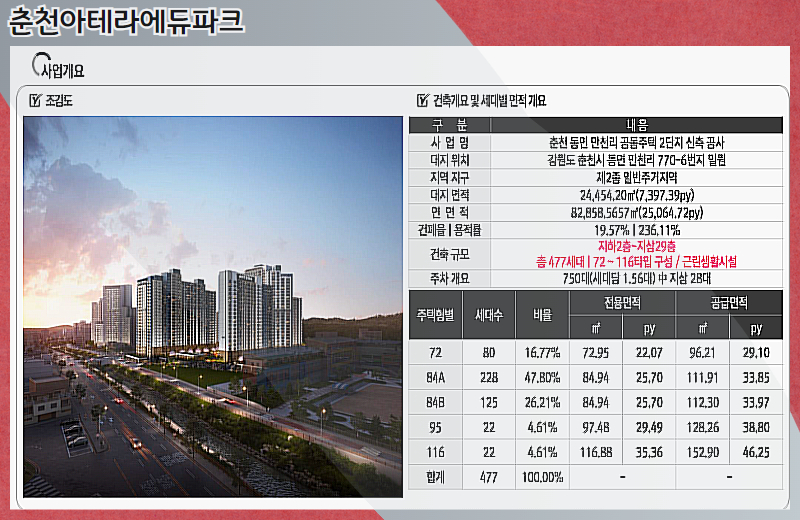
Task: Click the 사업개요 heading text
Action: (63, 71)
